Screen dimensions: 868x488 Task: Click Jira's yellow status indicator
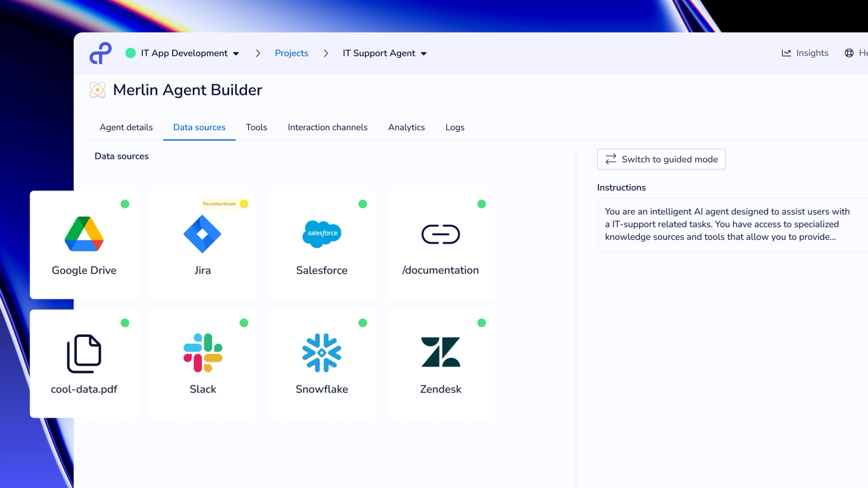point(244,204)
